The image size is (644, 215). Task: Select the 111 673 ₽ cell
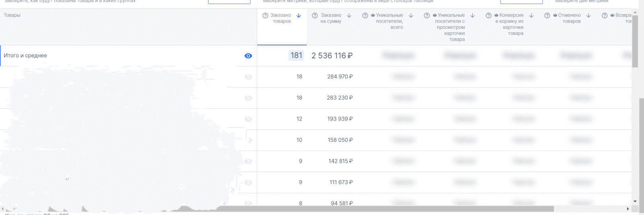341,182
